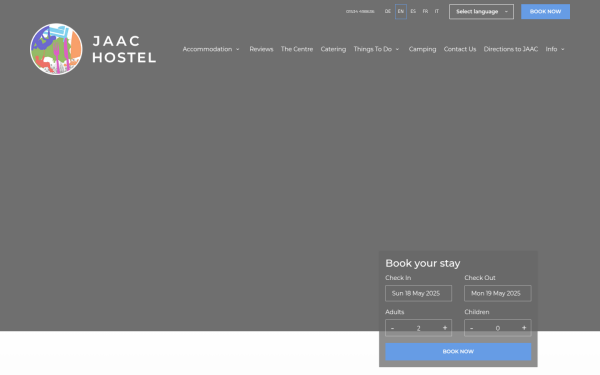This screenshot has height=375, width=600.
Task: Open the Select language dropdown
Action: click(x=481, y=11)
